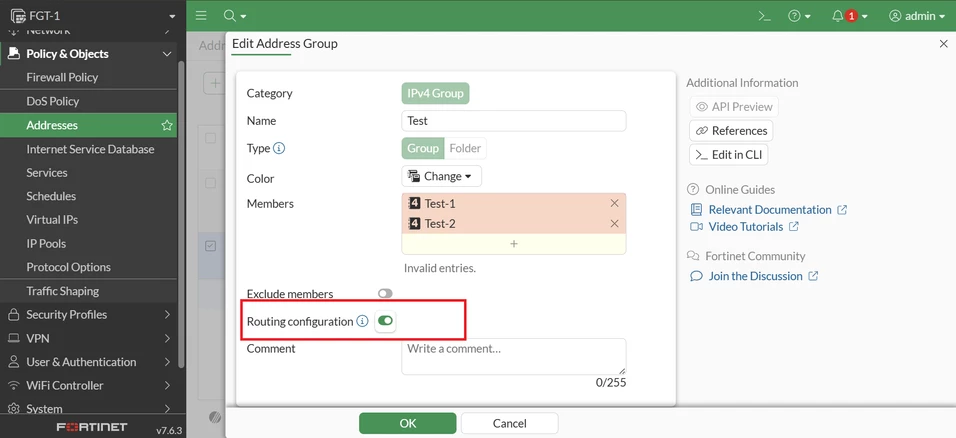Select the Folder type option
Viewport: 956px width, 438px height.
(465, 148)
